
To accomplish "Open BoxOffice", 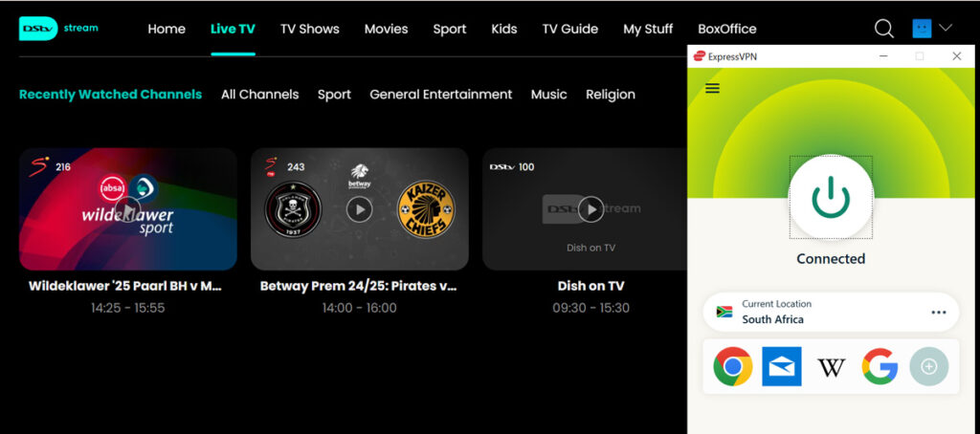I will point(727,29).
